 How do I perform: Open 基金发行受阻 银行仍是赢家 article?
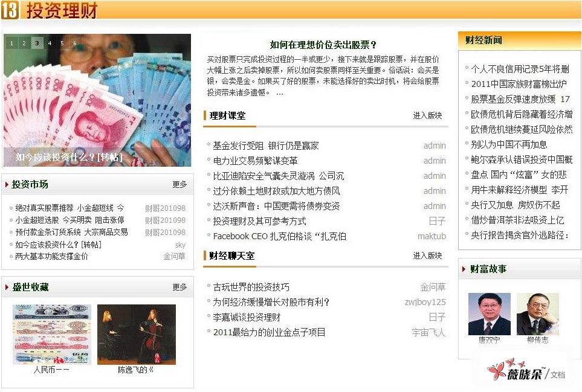pyautogui.click(x=266, y=146)
